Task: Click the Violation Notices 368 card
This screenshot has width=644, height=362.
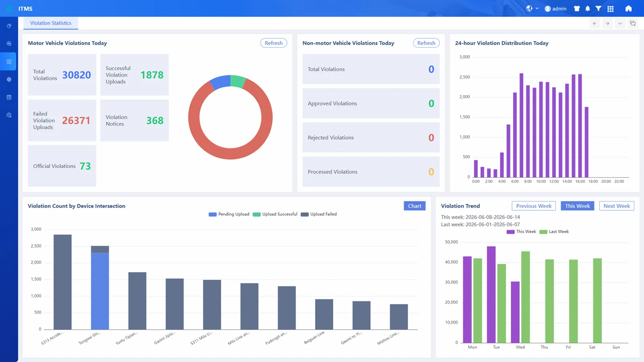Action: pyautogui.click(x=134, y=120)
